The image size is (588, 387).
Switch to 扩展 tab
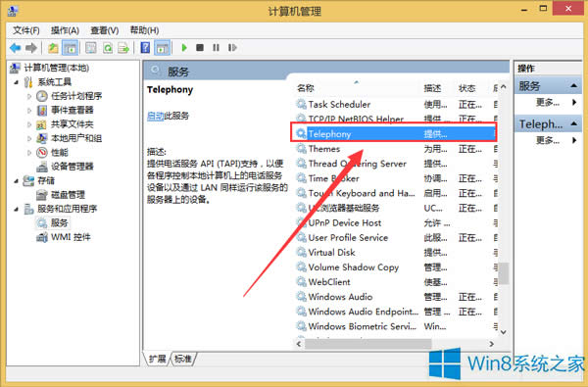[158, 359]
